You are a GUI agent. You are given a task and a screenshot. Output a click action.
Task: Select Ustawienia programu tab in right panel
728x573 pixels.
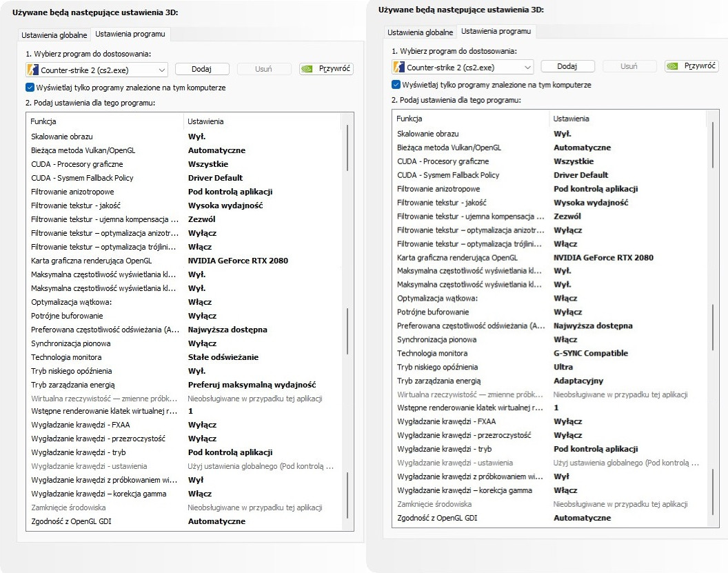[x=496, y=31]
